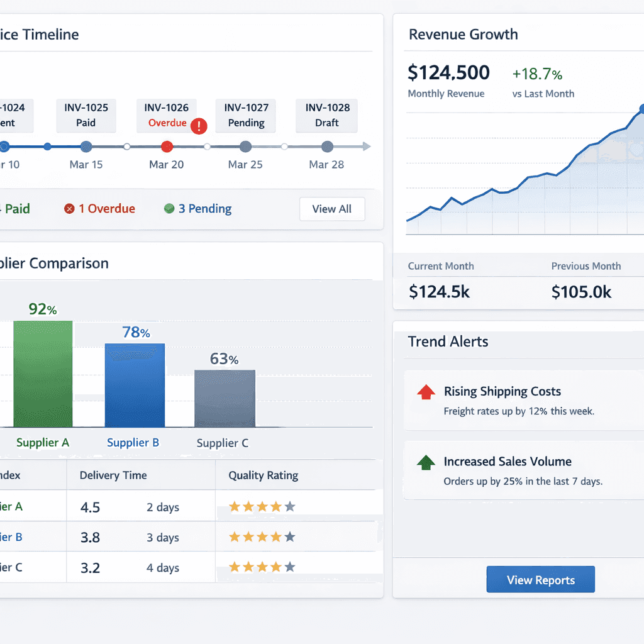Click the blue Supplier B bar
The width and height of the screenshot is (644, 644).
click(x=135, y=386)
